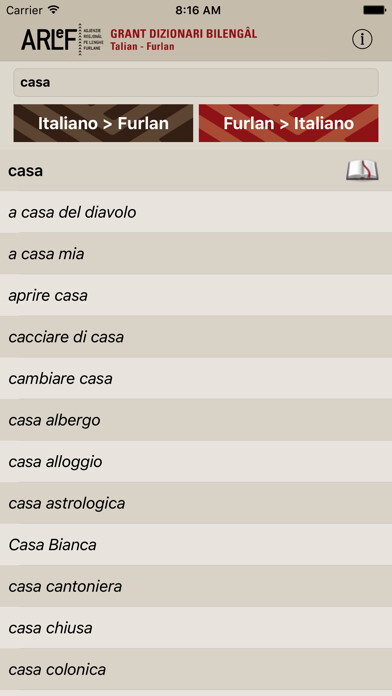The width and height of the screenshot is (392, 696).
Task: Choose cacciare di casa from results
Action: (196, 337)
